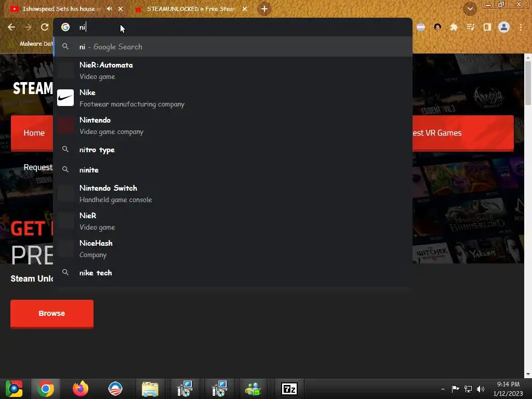Image resolution: width=532 pixels, height=399 pixels.
Task: Launch Firefox from the taskbar
Action: coord(81,389)
